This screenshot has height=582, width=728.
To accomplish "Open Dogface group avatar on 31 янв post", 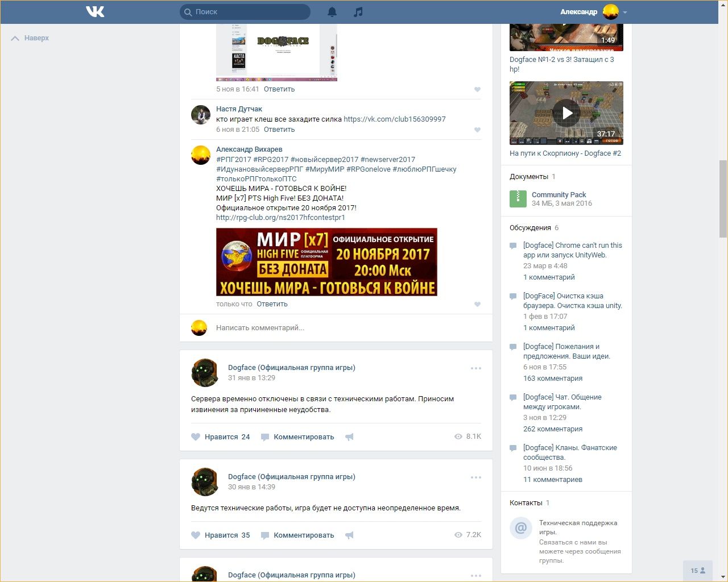I will coord(205,373).
